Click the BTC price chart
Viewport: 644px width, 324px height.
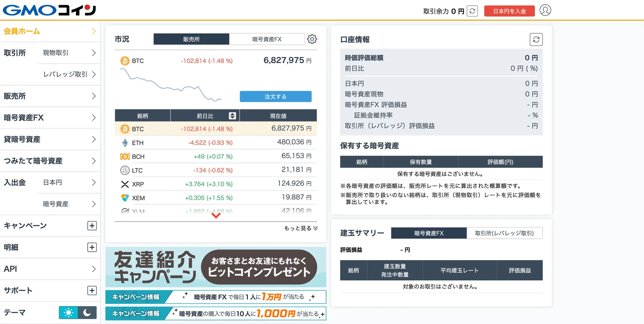coord(171,84)
